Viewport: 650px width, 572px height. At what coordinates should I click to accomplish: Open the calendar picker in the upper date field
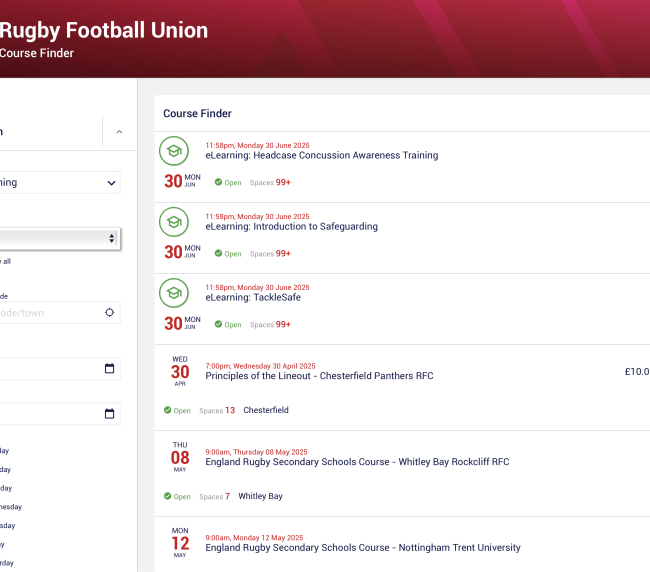pos(110,369)
